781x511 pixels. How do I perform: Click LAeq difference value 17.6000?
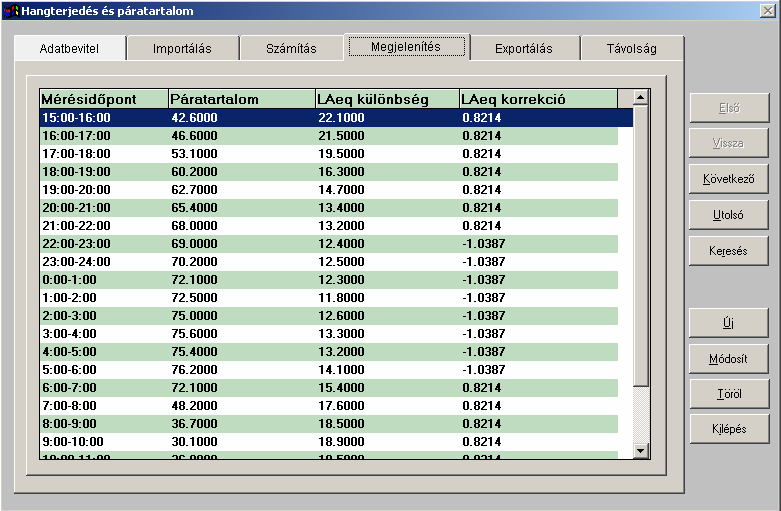[341, 405]
